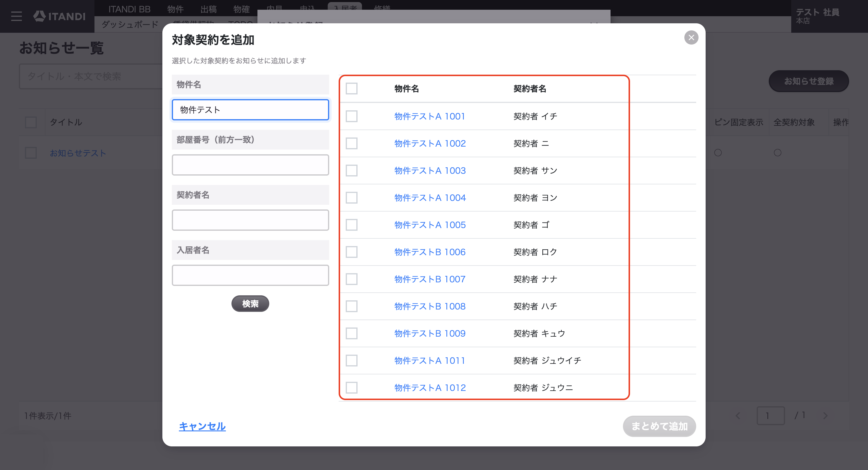
Task: Click the 契約者 キュウ cell
Action: (539, 333)
